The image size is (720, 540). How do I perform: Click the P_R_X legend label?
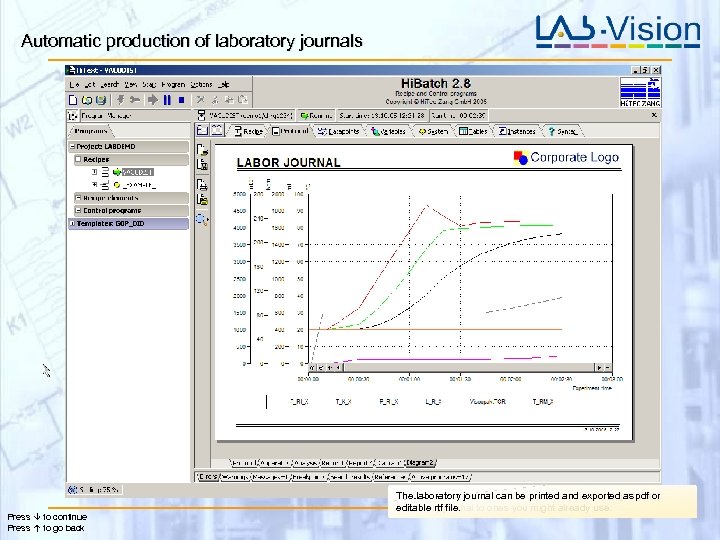[388, 402]
